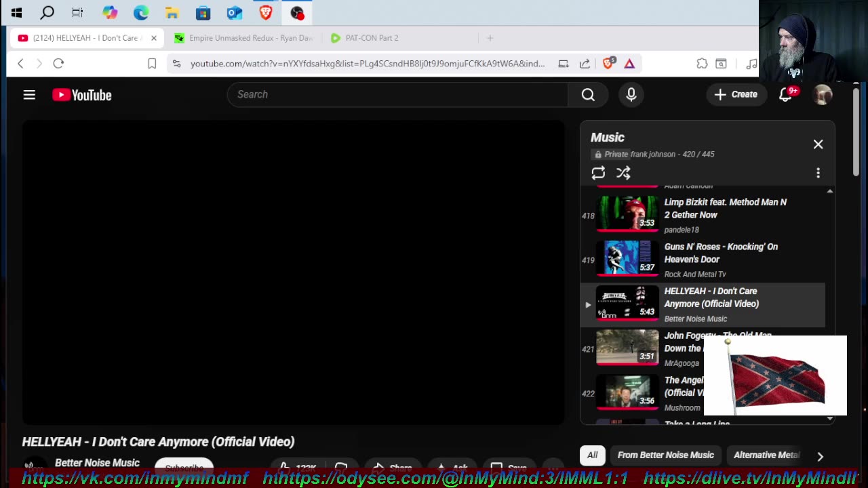Open the YouTube account avatar menu

tap(822, 95)
